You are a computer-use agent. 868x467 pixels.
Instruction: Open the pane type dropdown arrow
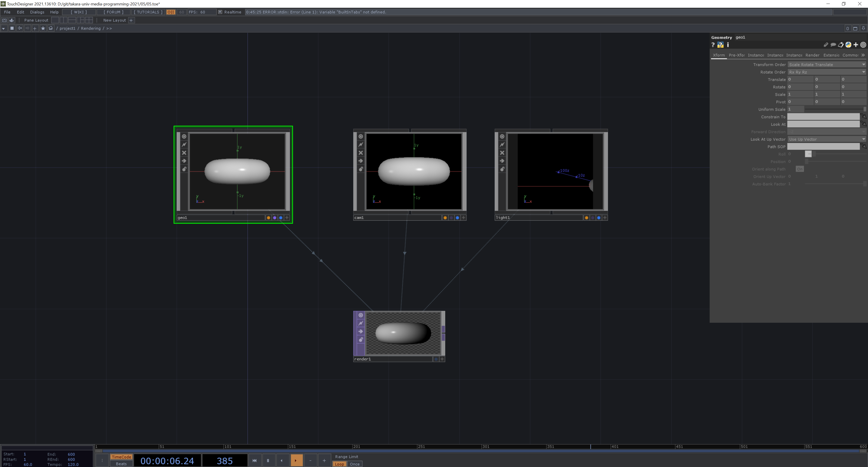pos(3,29)
